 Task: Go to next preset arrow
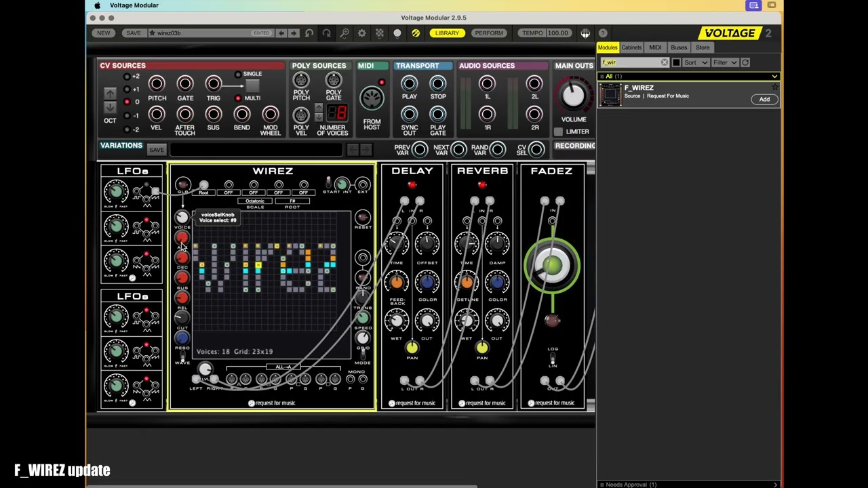[294, 33]
